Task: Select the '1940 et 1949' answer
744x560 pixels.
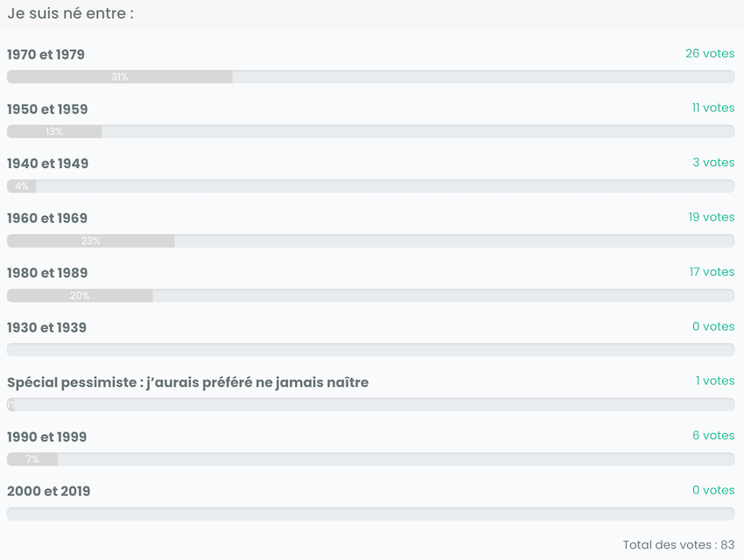Action: point(47,164)
